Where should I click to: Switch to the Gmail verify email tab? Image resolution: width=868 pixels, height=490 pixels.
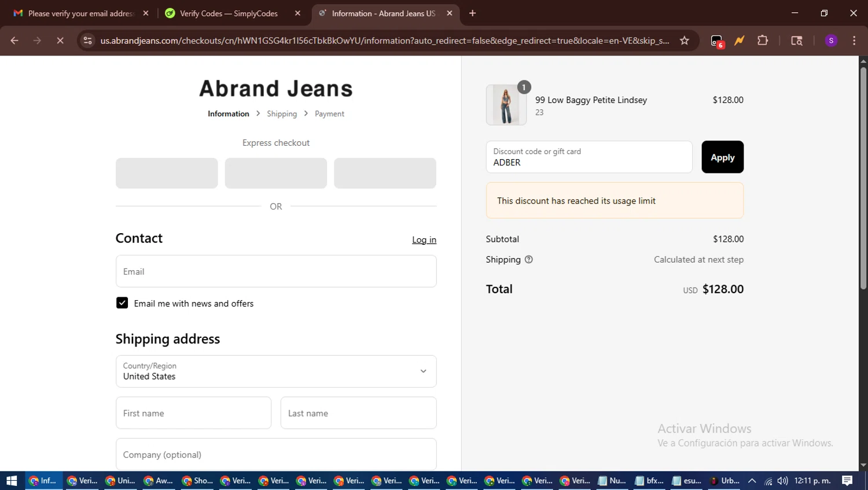80,13
